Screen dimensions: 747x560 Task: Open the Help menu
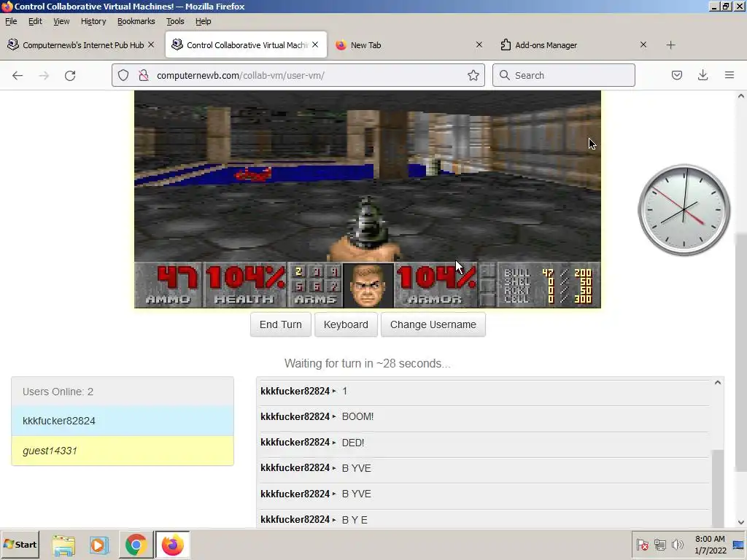pos(204,21)
